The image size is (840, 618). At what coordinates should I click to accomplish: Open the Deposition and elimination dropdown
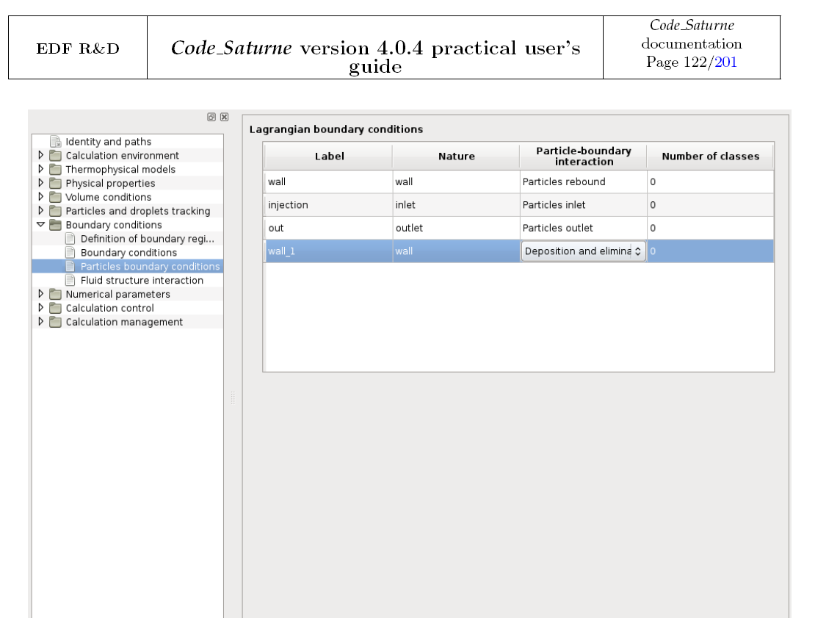point(583,251)
